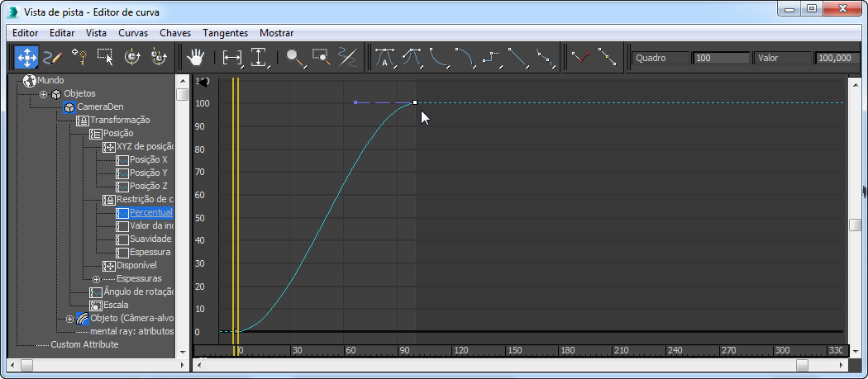The image size is (868, 379).
Task: Set tangents to Slow
Action: click(x=465, y=57)
